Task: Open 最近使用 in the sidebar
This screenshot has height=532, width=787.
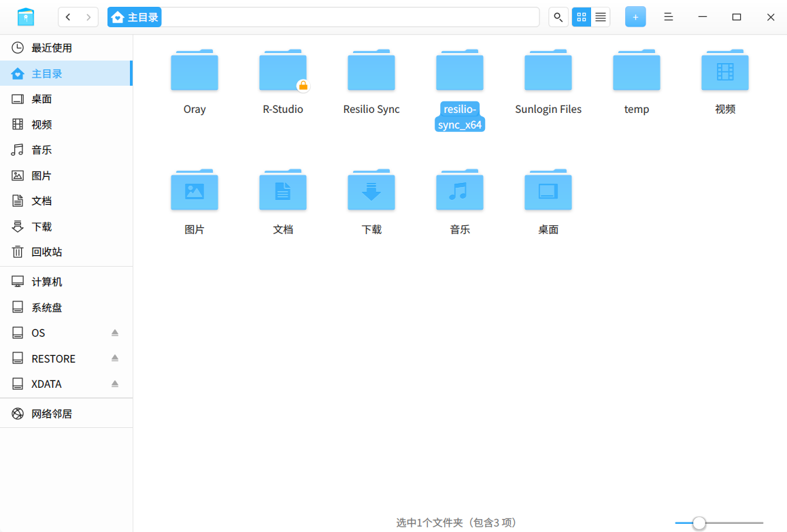Action: click(x=66, y=48)
